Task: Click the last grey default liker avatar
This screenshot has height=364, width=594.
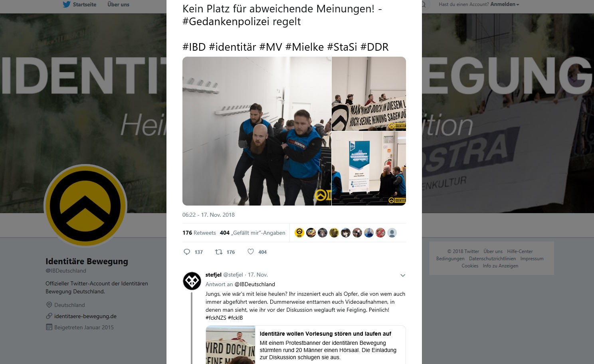Action: (x=392, y=233)
